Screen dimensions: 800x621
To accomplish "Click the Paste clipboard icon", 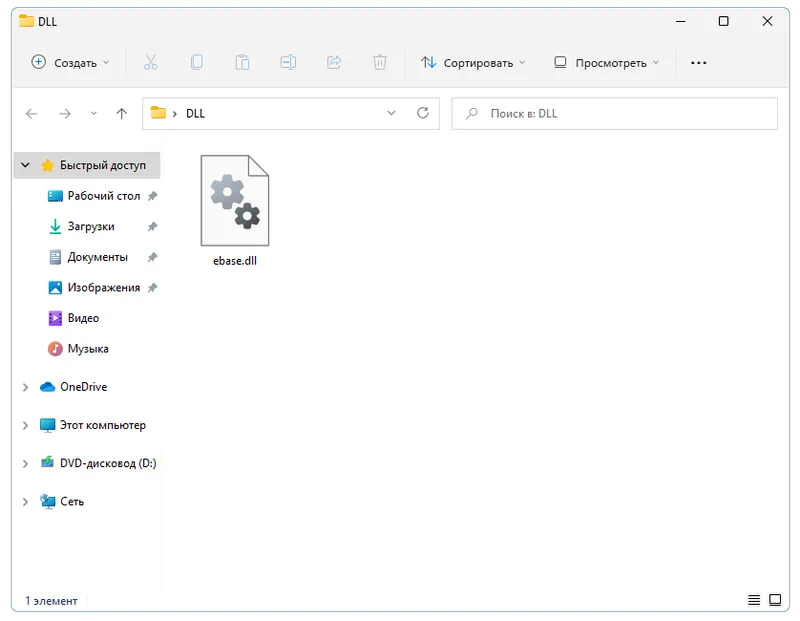I will [242, 63].
